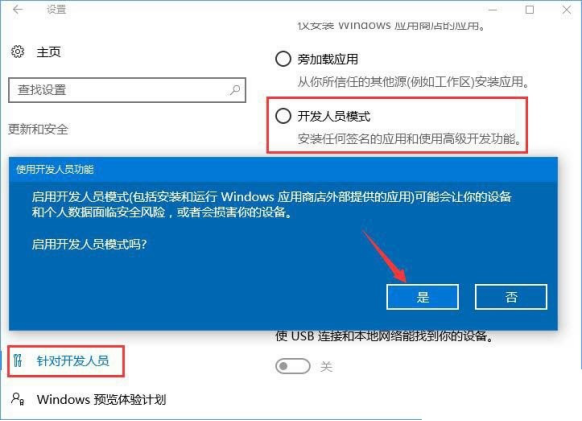Decline with the 否 button

coord(511,297)
